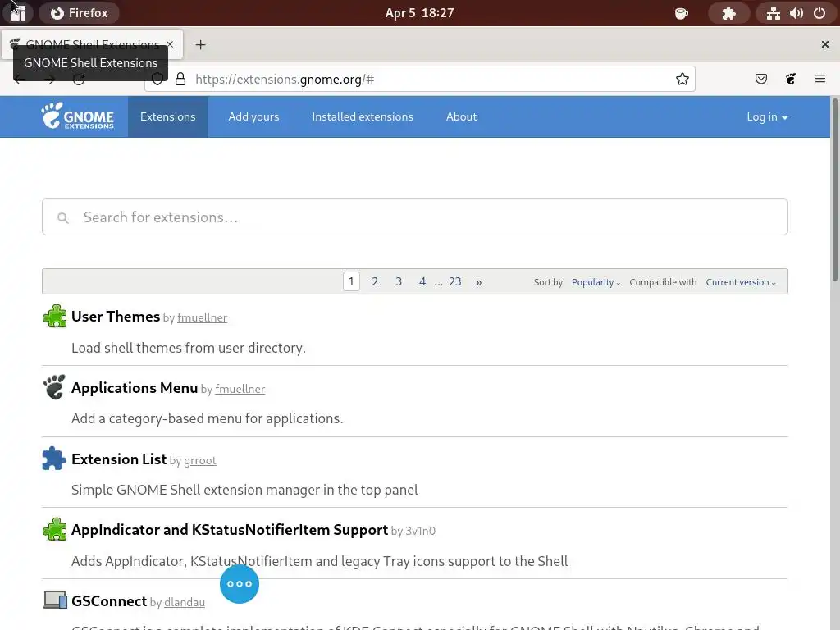
Task: Open the GNOME Activities overview icon
Action: click(18, 13)
